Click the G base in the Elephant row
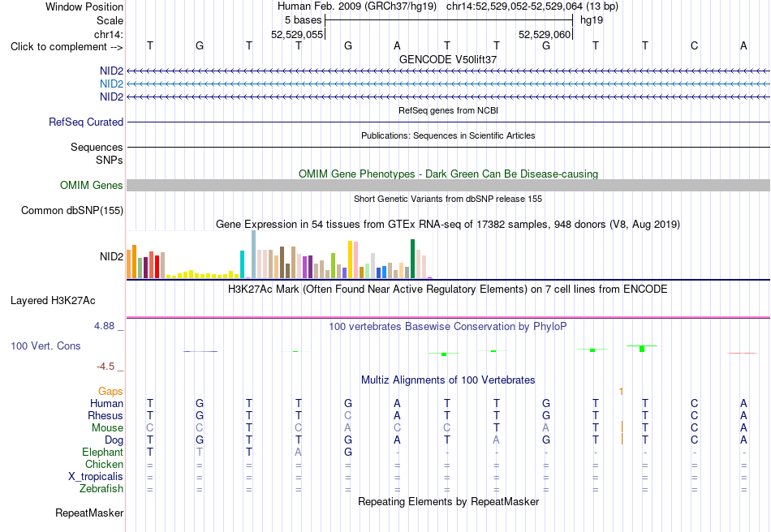Image resolution: width=771 pixels, height=532 pixels. 348,452
